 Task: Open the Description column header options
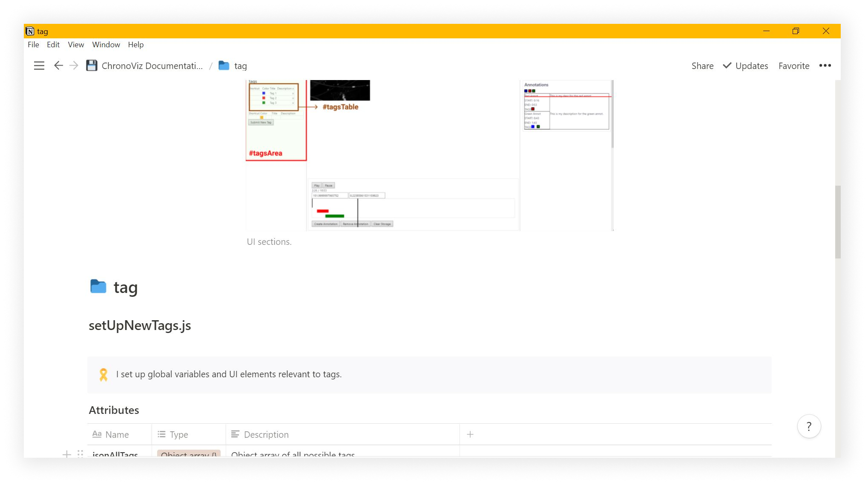coord(266,434)
